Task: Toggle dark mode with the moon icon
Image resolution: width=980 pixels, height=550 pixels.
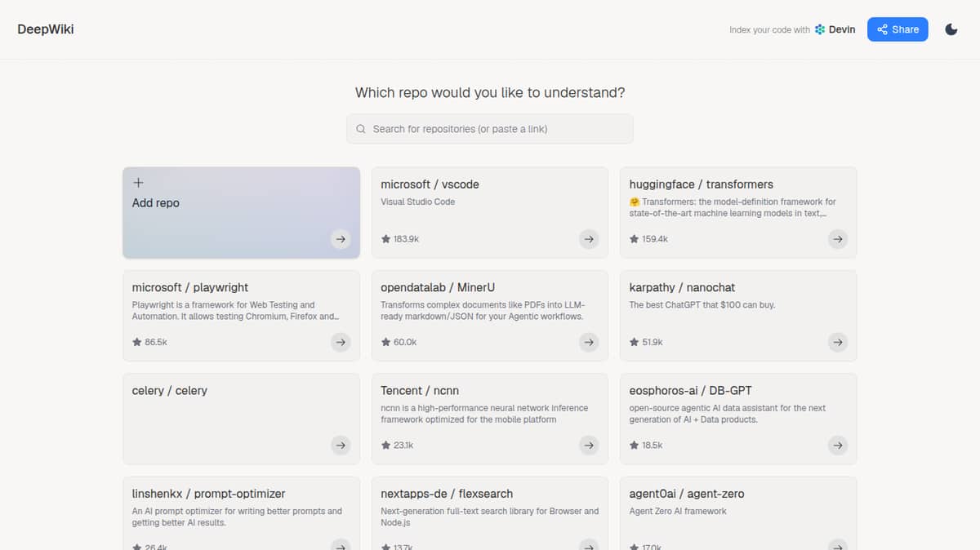Action: (951, 29)
